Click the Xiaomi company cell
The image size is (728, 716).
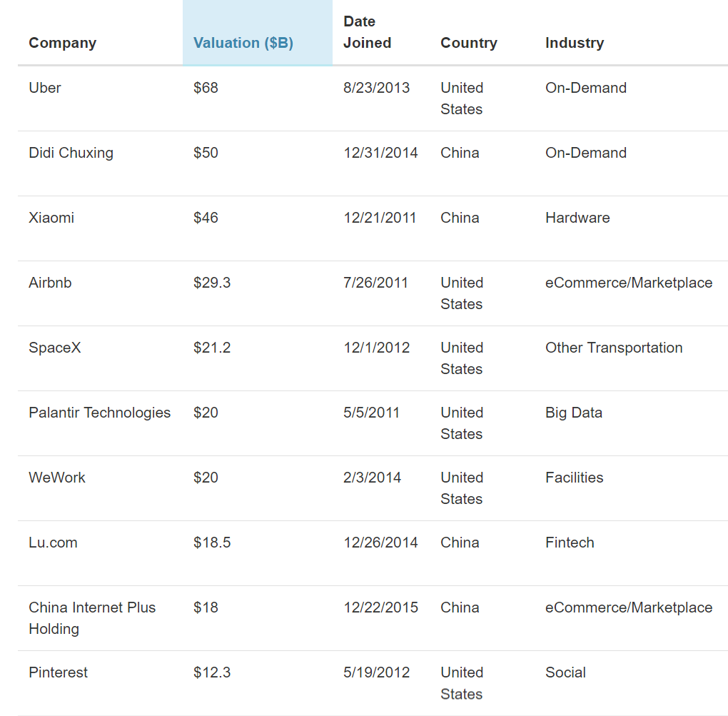click(51, 218)
